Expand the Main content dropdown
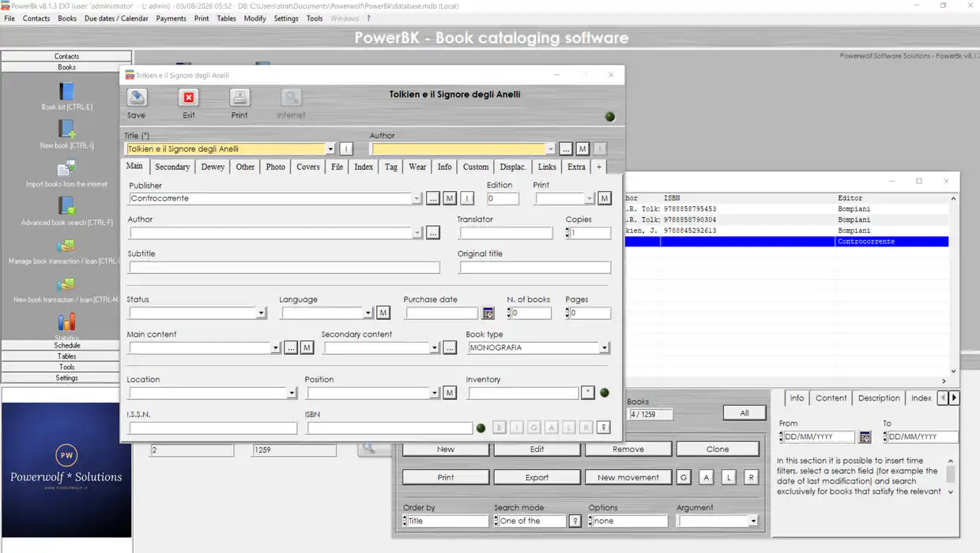The width and height of the screenshot is (980, 553). tap(276, 348)
